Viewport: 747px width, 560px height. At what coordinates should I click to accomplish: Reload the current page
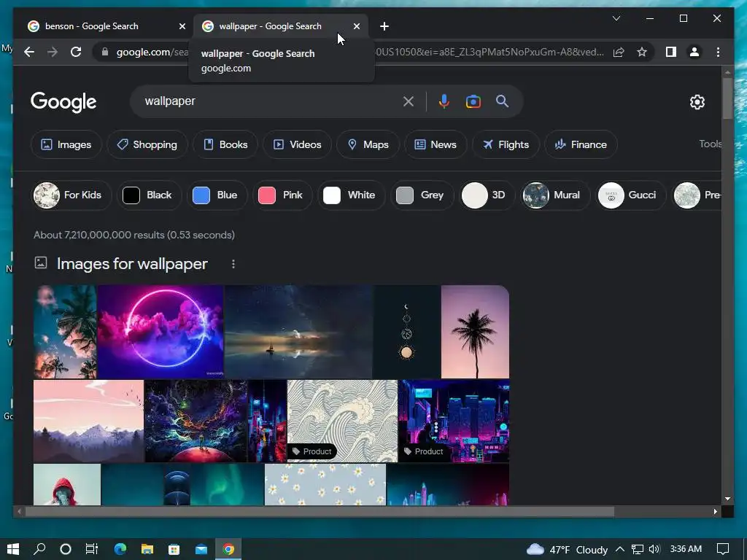click(76, 52)
